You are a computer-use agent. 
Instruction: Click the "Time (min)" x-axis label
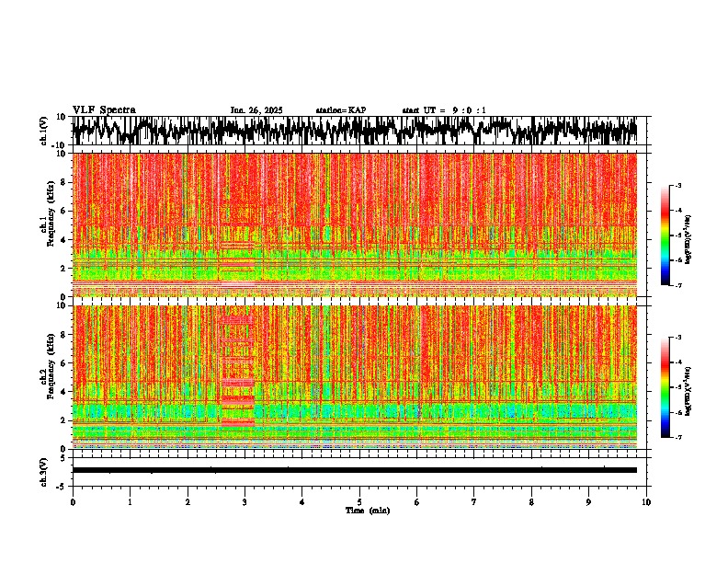point(368,511)
